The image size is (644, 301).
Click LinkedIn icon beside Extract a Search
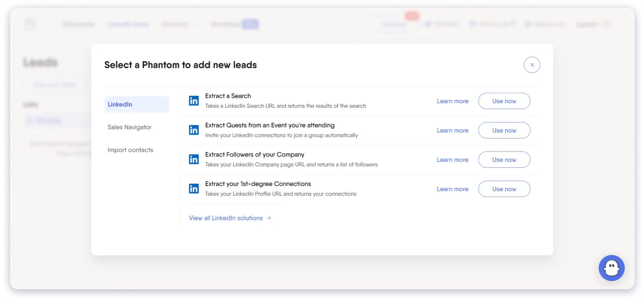[194, 101]
